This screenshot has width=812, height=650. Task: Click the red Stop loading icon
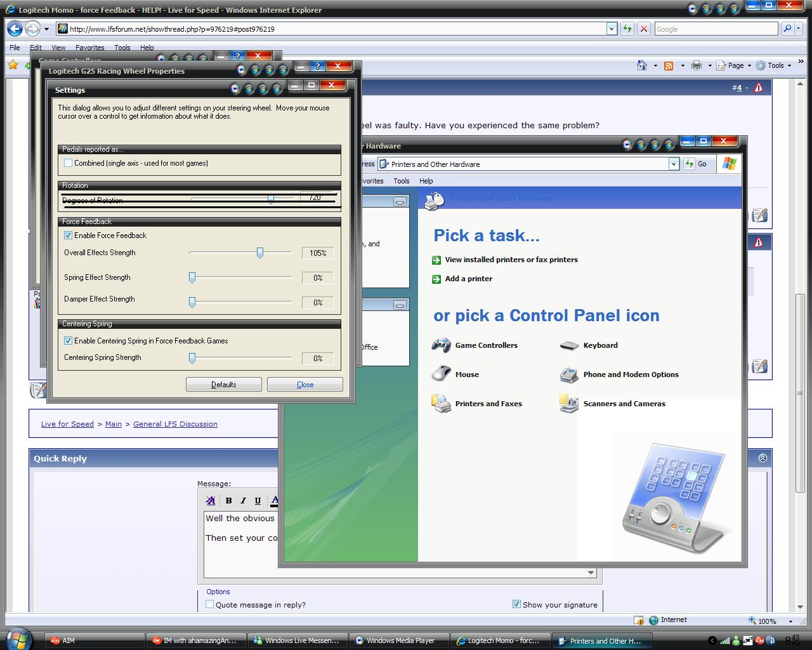(644, 29)
